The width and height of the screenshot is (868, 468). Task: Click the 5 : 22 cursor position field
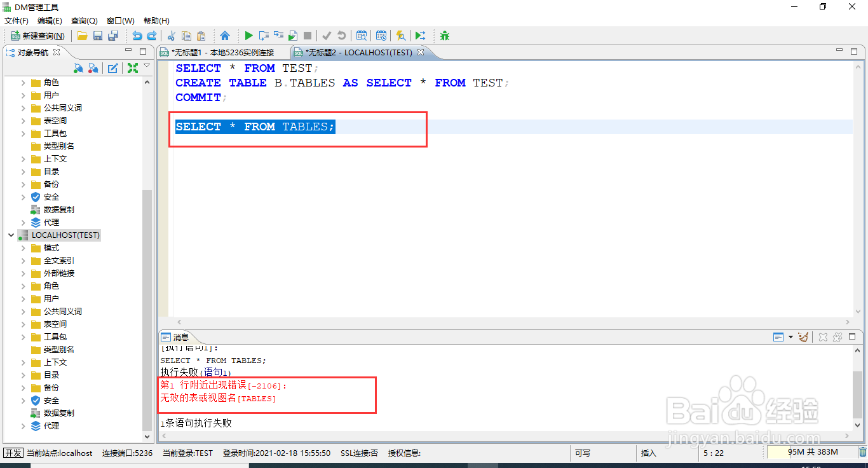pyautogui.click(x=714, y=453)
